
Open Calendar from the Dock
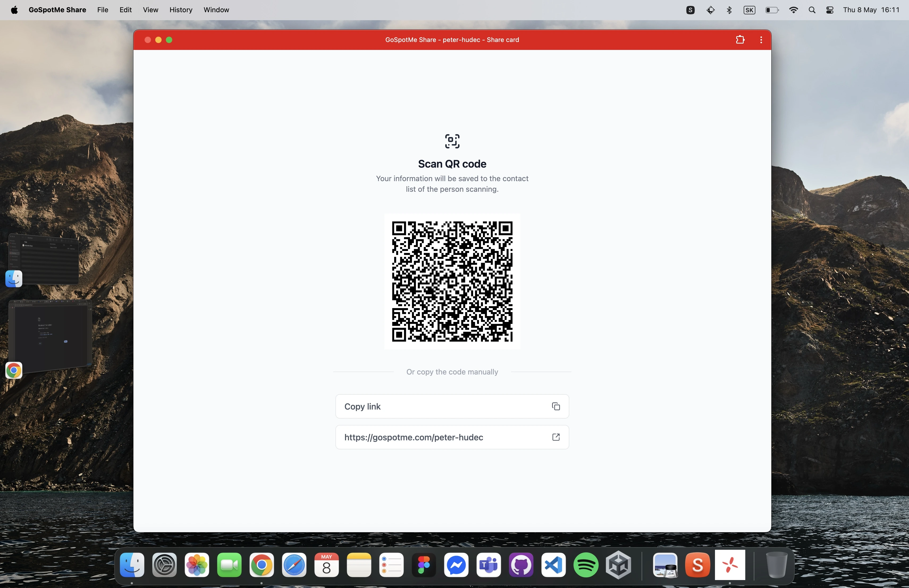pyautogui.click(x=327, y=565)
